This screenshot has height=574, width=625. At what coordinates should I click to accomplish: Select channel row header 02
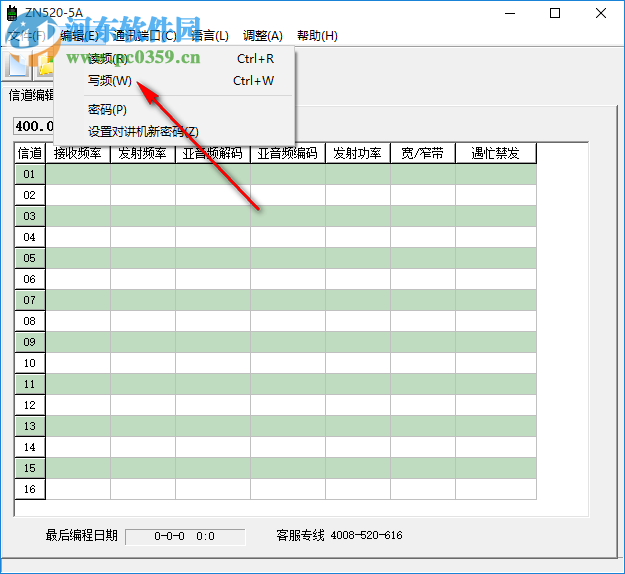[x=30, y=195]
